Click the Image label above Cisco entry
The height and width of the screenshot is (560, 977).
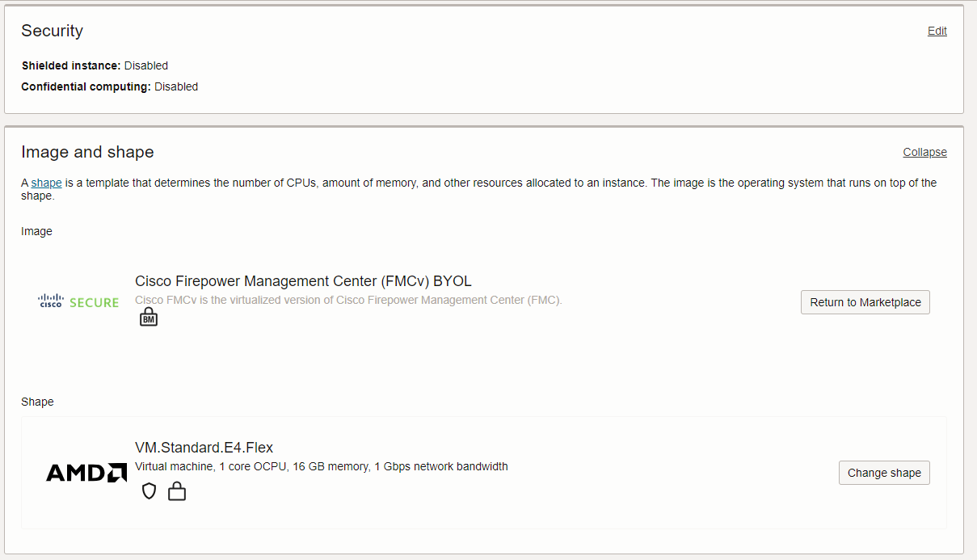(36, 231)
